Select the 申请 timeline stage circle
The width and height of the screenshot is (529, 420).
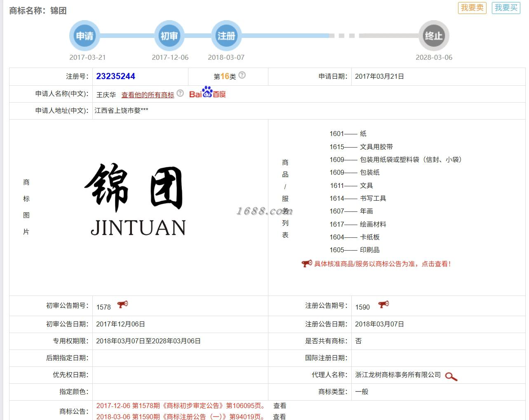coord(85,36)
